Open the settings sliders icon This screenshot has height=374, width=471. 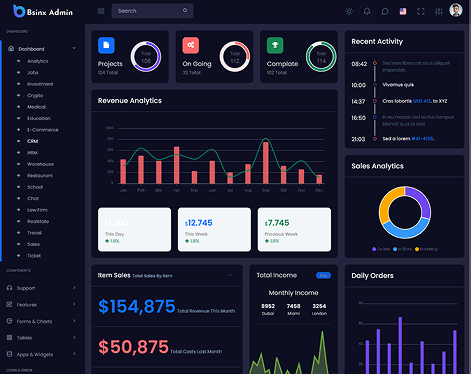[439, 11]
